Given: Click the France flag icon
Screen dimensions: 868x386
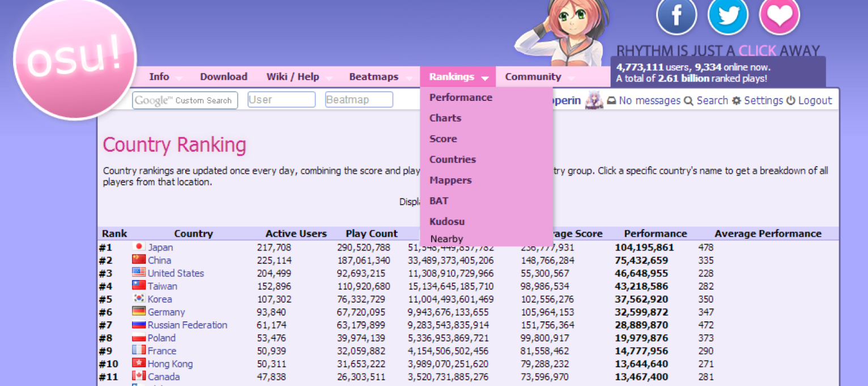Looking at the screenshot, I should (x=139, y=351).
